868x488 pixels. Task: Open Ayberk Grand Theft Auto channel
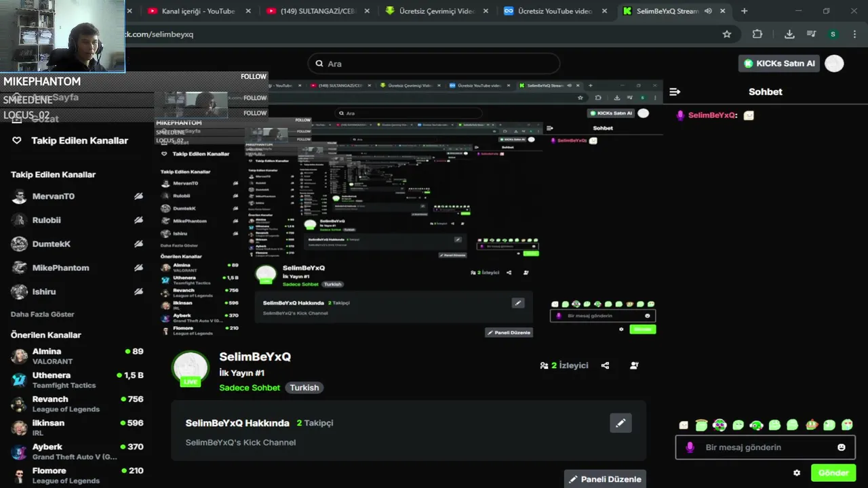tap(77, 451)
